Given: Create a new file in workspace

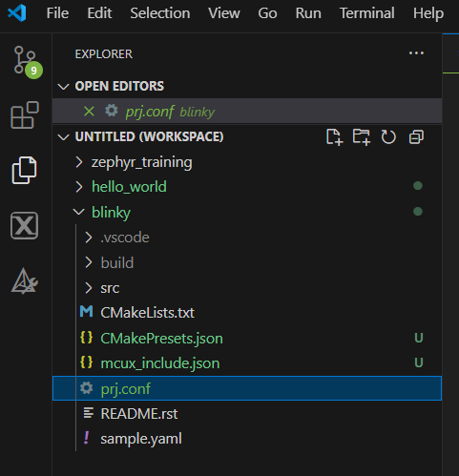Looking at the screenshot, I should [334, 137].
